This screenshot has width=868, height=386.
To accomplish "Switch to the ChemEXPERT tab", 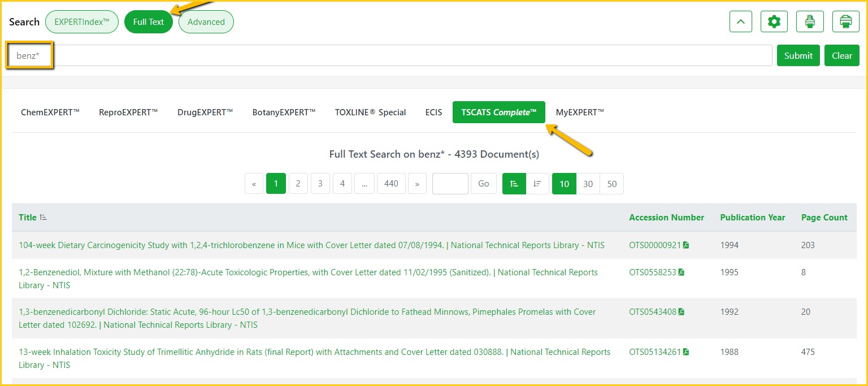I will [50, 112].
